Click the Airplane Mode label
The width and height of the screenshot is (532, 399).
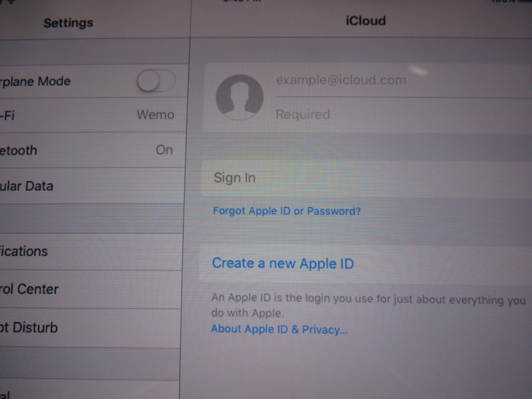pyautogui.click(x=35, y=81)
